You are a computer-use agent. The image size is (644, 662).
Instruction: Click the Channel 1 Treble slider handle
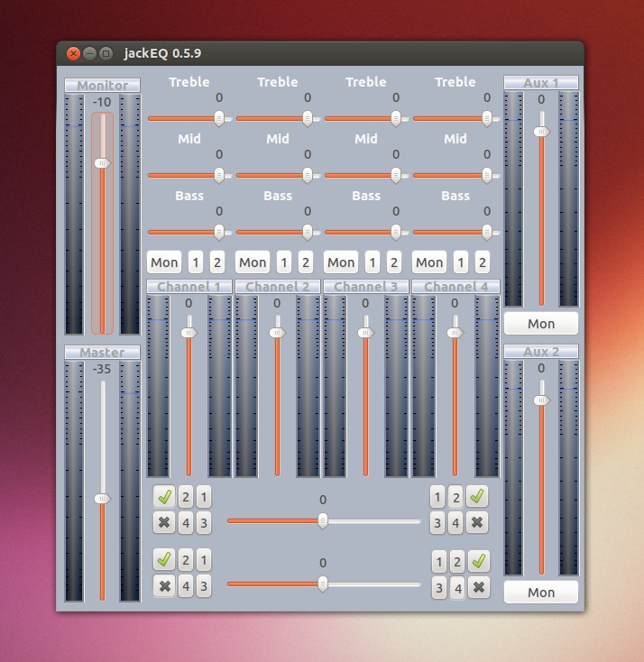[219, 119]
